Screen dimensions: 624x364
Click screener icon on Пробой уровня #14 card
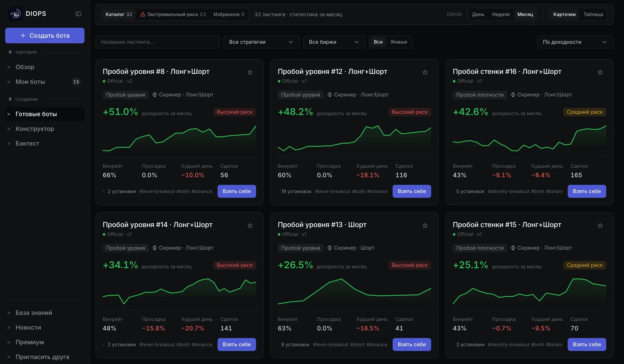click(155, 248)
